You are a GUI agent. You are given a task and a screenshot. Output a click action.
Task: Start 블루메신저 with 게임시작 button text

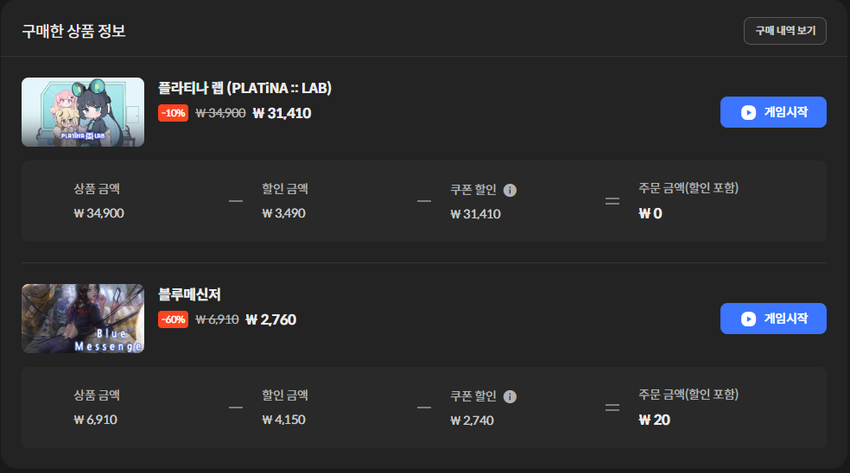[x=785, y=319]
